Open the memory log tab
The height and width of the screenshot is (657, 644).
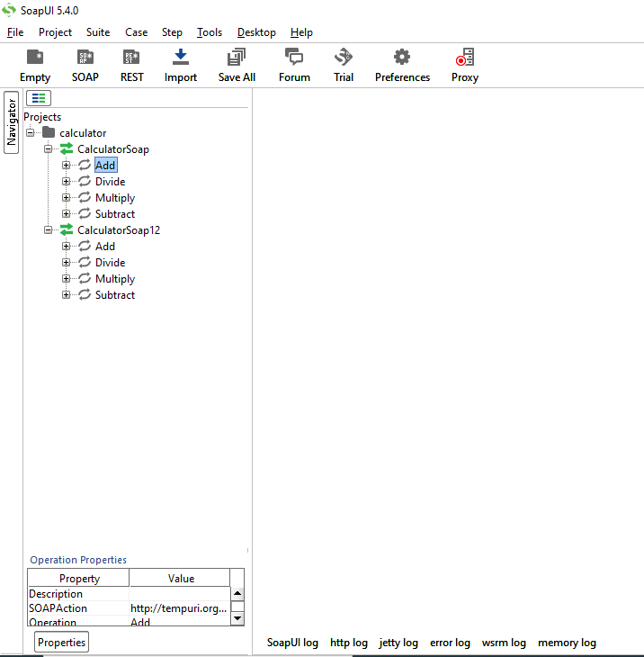pos(567,643)
